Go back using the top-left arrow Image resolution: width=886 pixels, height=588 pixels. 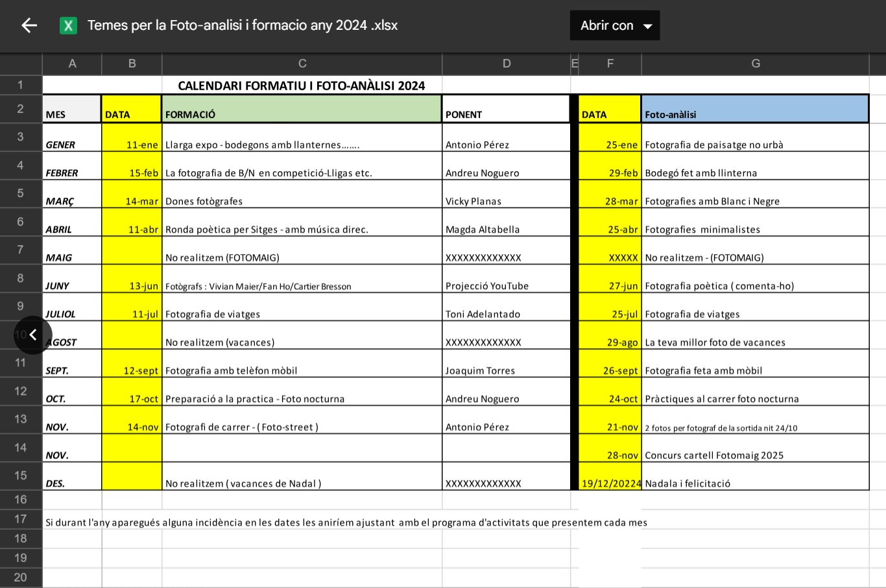coord(29,25)
